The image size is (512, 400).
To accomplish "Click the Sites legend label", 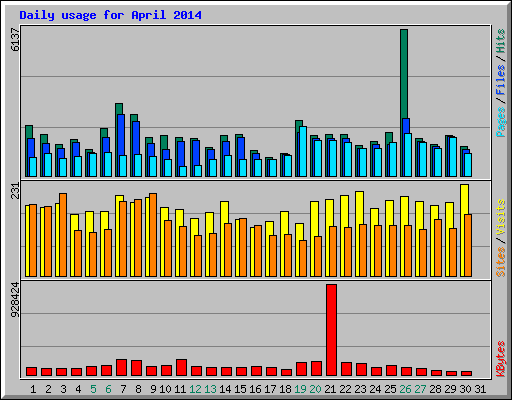I will [500, 262].
